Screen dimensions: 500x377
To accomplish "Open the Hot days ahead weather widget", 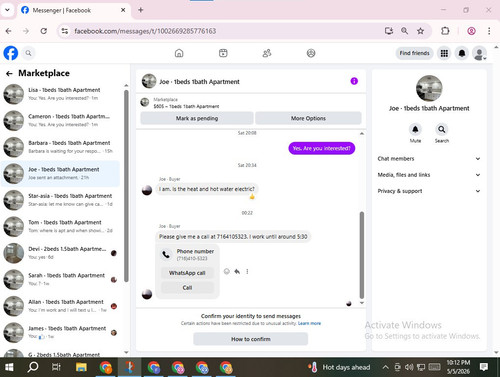I will 339,367.
